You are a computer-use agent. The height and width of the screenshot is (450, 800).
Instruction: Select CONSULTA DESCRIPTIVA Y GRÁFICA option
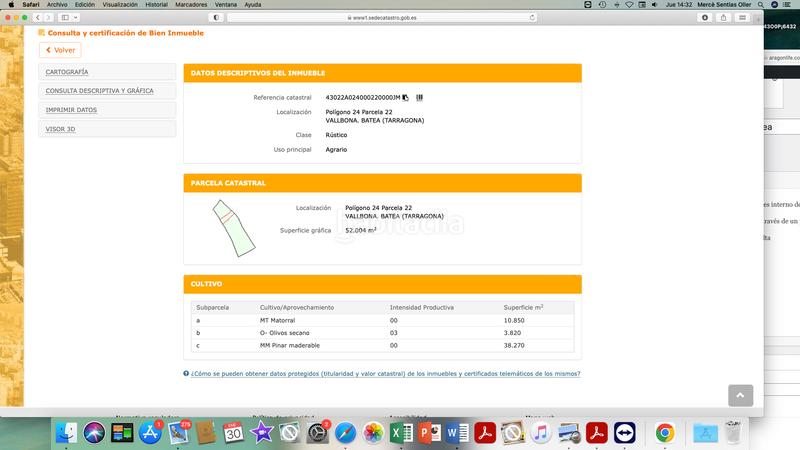click(99, 91)
